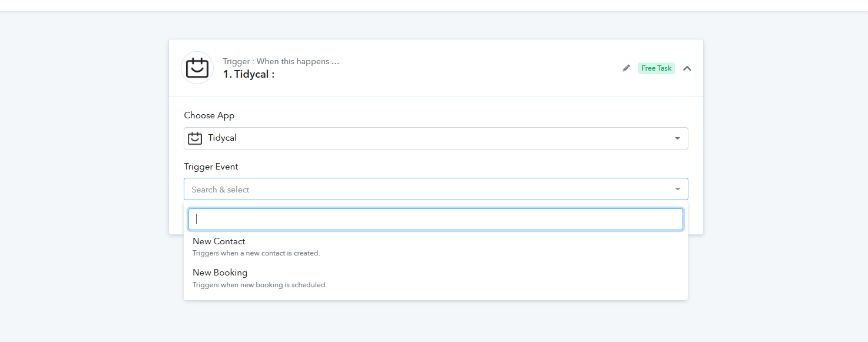Click the Tidycal calendar logo in step header

[197, 68]
